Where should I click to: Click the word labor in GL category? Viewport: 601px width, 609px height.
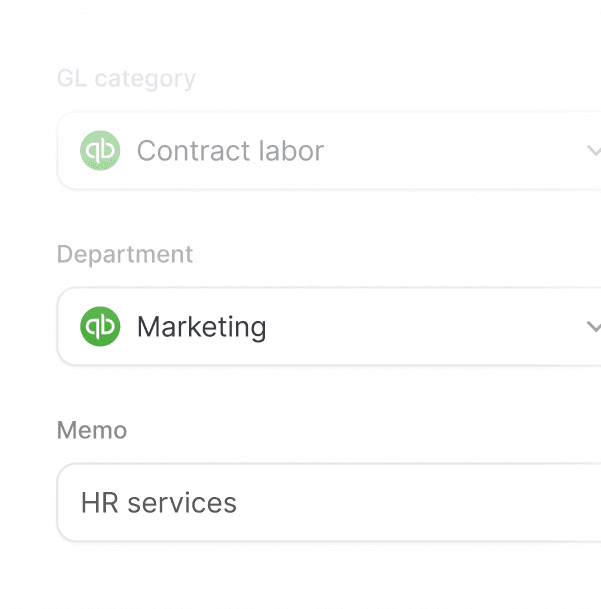(290, 151)
